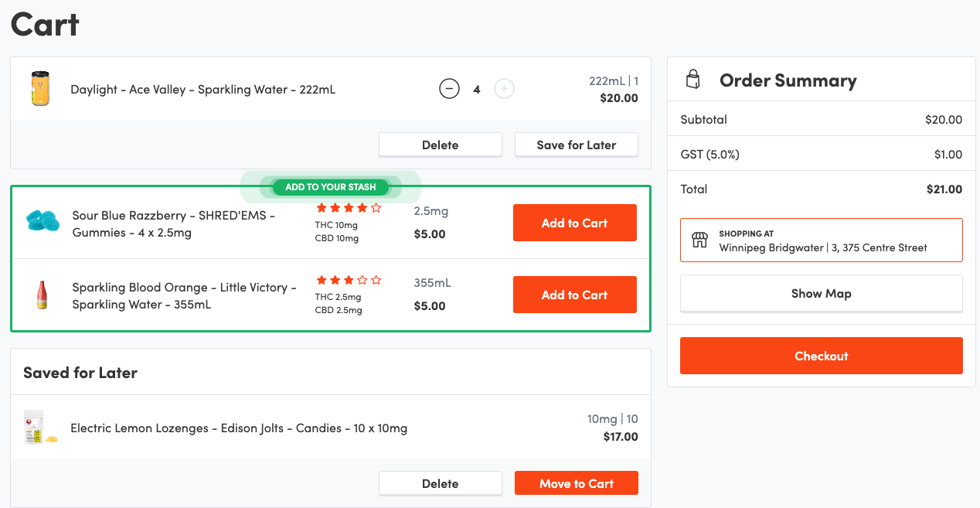
Task: Open the Electric Lemon Lozenges product name link
Action: coord(238,428)
